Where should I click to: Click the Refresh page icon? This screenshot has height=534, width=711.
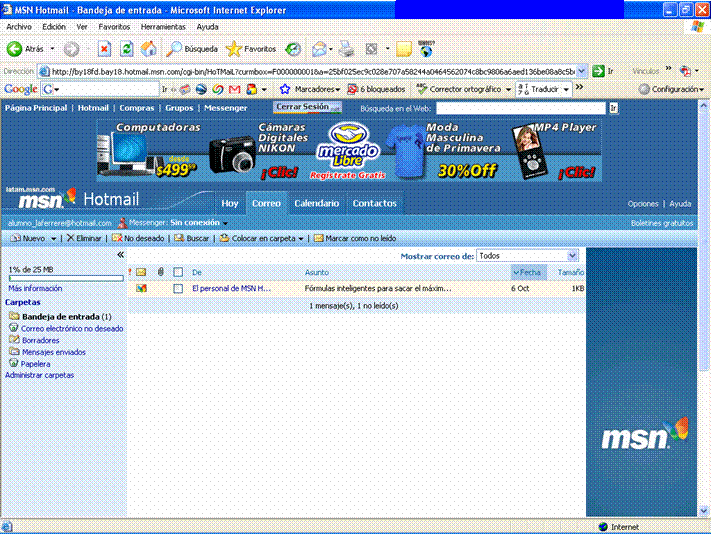pos(126,48)
